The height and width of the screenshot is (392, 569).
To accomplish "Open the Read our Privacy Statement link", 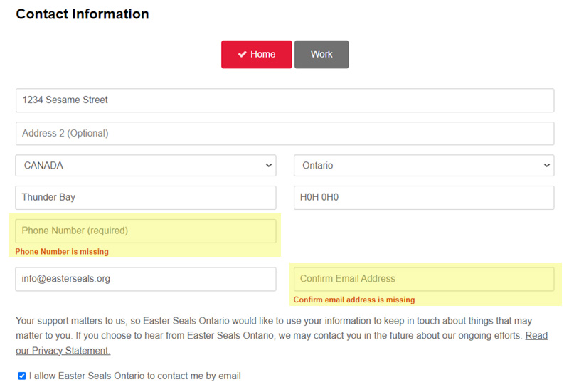I will point(63,351).
